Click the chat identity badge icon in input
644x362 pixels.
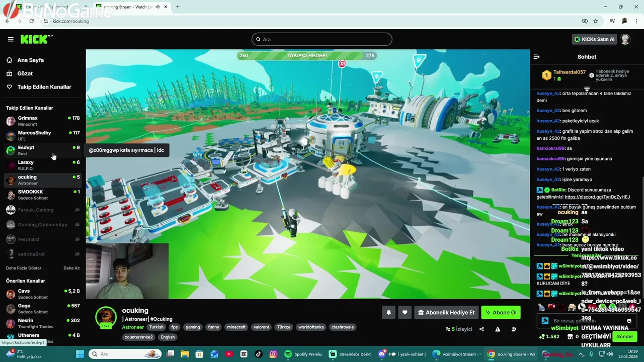545,321
